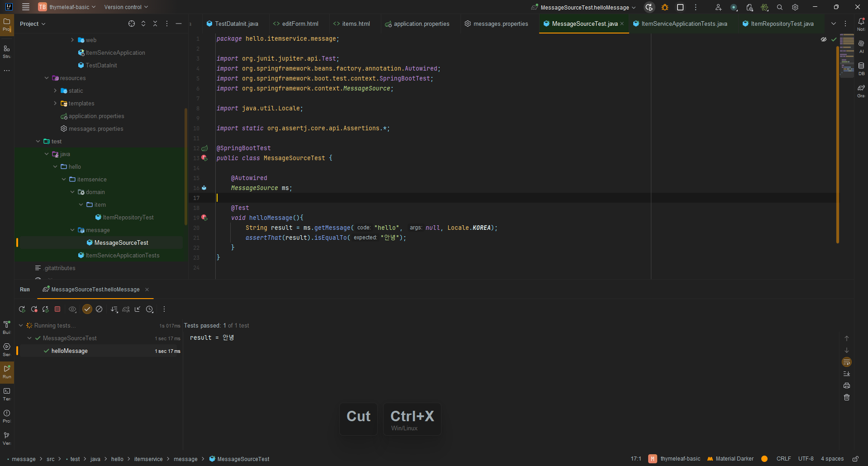Open Project view mode dropdown
The image size is (868, 466).
(x=33, y=24)
